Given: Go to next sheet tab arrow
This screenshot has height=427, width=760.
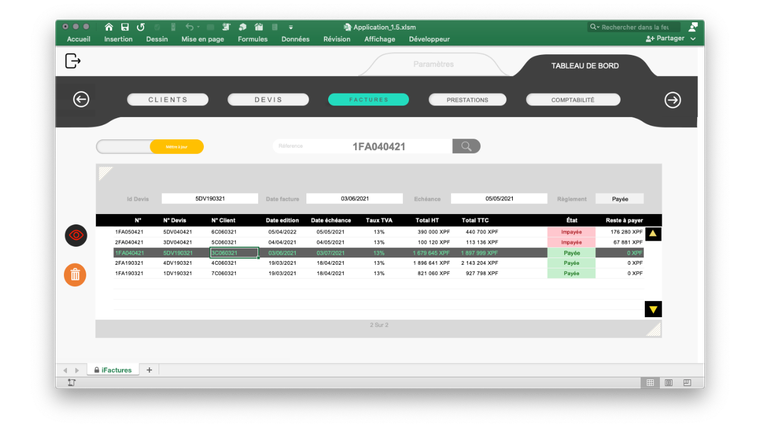Looking at the screenshot, I should tap(77, 370).
